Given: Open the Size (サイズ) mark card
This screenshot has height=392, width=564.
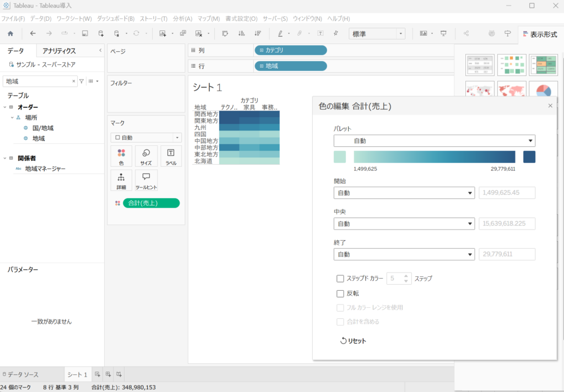Looking at the screenshot, I should [146, 156].
